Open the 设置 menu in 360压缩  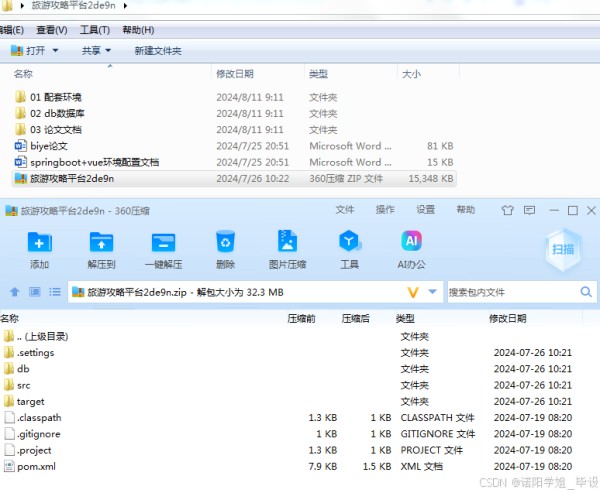click(x=426, y=210)
